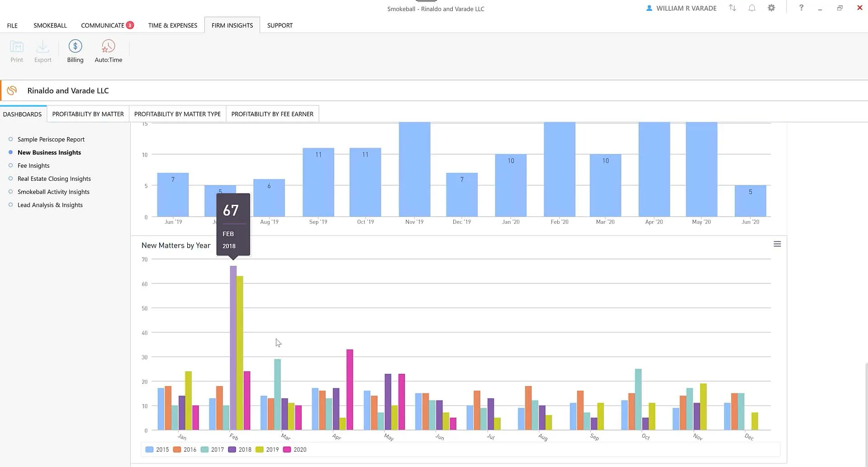Viewport: 868px width, 467px height.
Task: Toggle the 2019 series in legend
Action: (267, 449)
